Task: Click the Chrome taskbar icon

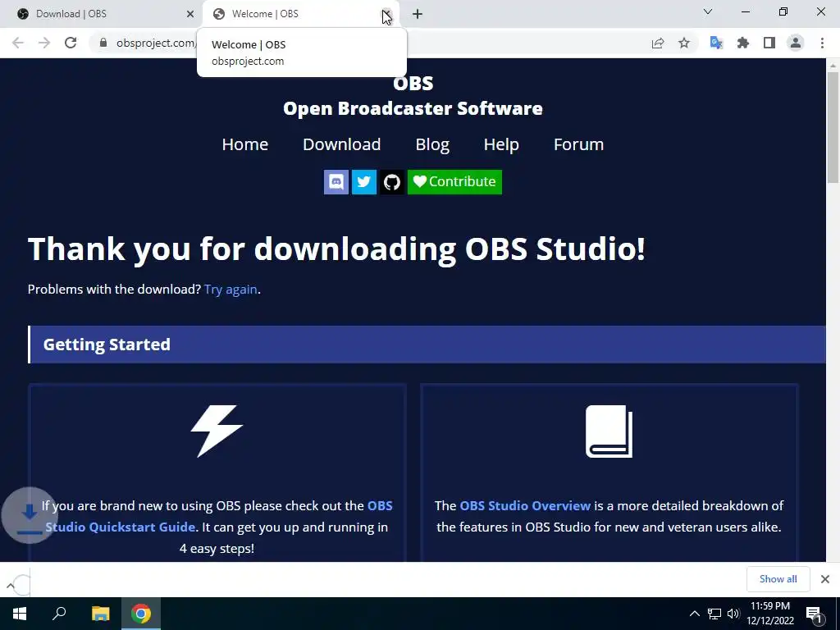Action: (141, 614)
